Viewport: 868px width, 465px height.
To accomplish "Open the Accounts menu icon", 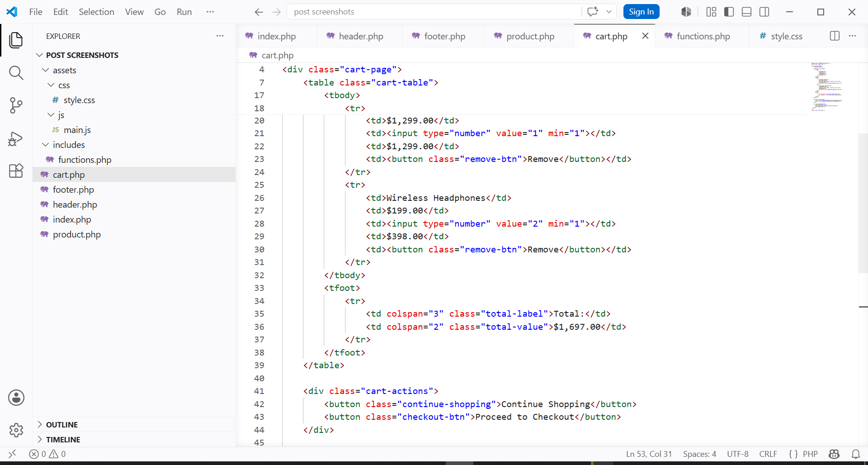I will [x=16, y=398].
